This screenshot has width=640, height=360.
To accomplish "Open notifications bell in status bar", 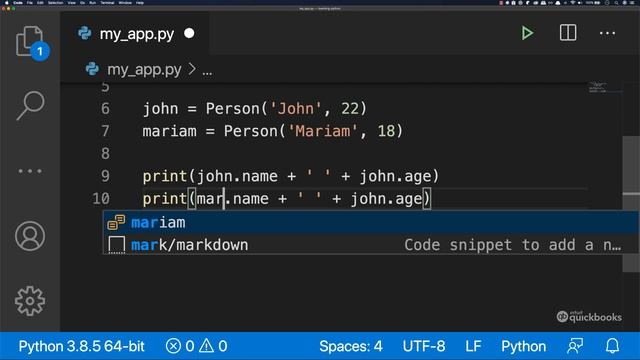I will point(612,346).
